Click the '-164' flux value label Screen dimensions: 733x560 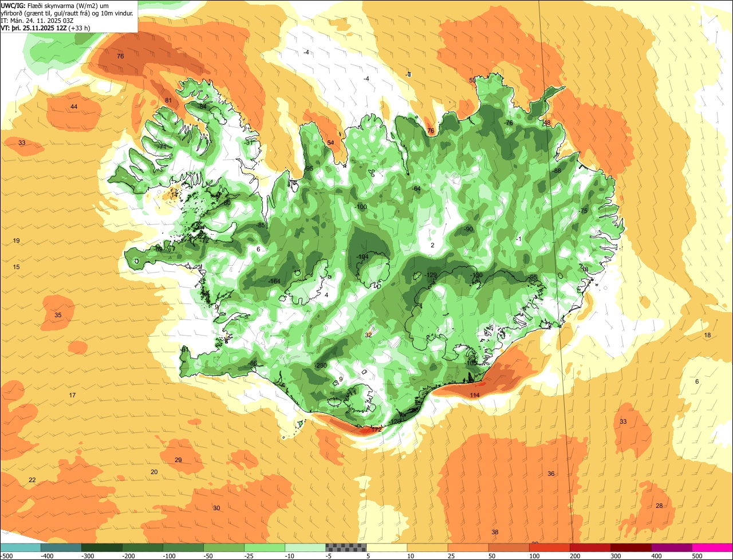[x=274, y=281]
